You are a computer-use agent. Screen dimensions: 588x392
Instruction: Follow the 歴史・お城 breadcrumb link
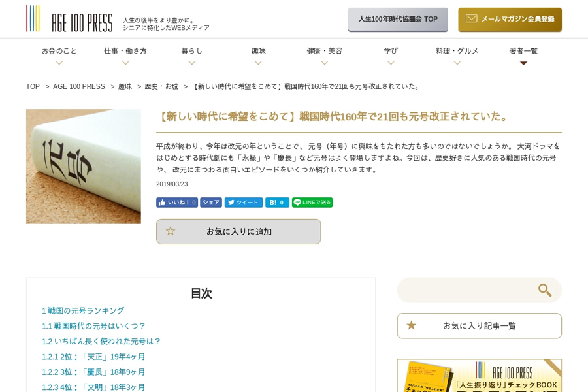click(161, 86)
